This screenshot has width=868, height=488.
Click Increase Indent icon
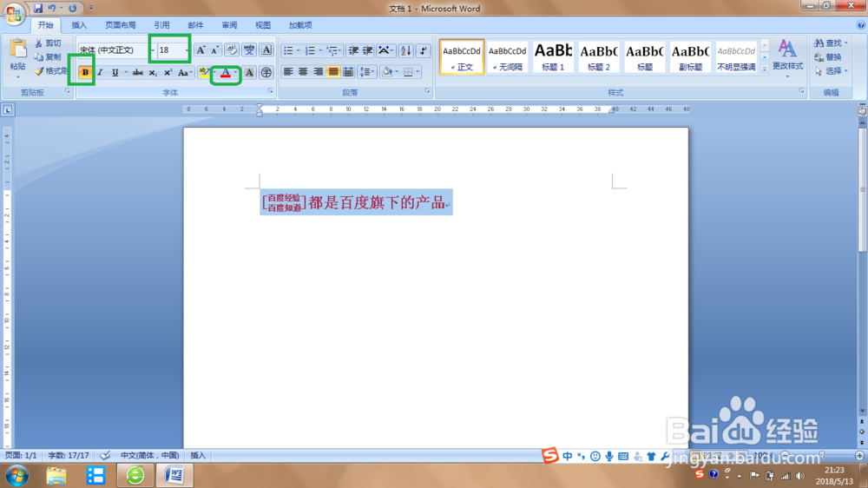tap(367, 50)
